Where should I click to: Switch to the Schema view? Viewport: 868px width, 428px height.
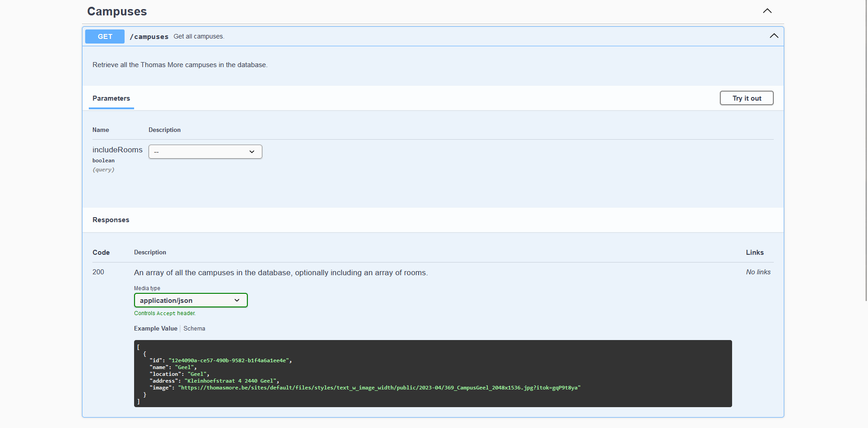pyautogui.click(x=194, y=328)
